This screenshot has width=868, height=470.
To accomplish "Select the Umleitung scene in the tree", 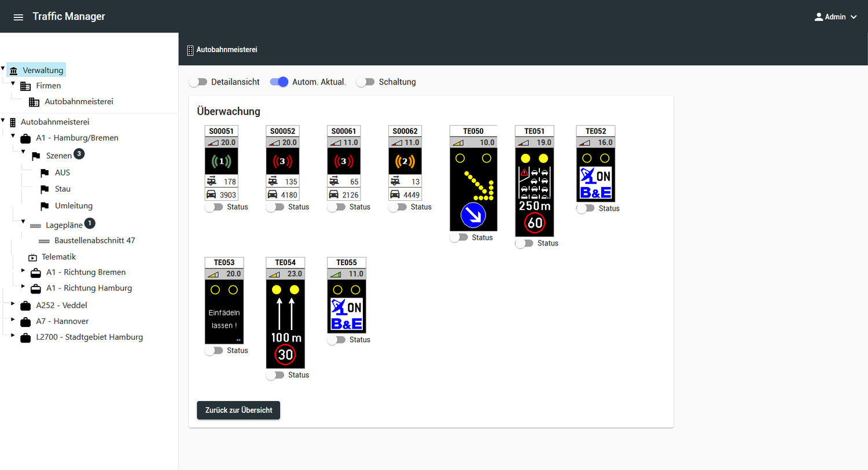I will click(73, 206).
